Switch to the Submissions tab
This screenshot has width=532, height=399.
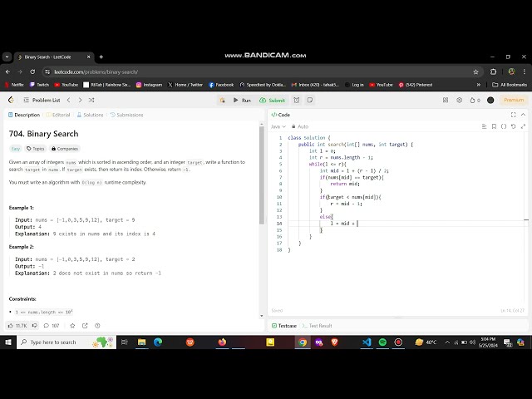click(x=126, y=115)
